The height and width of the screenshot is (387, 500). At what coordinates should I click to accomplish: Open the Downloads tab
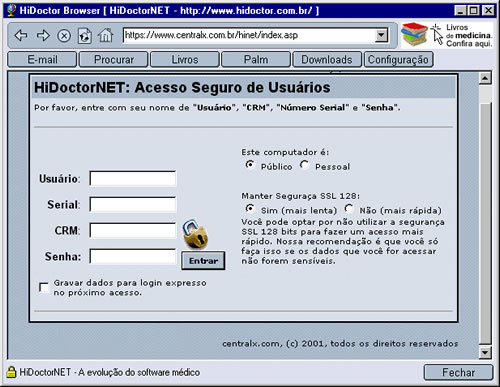coord(327,60)
